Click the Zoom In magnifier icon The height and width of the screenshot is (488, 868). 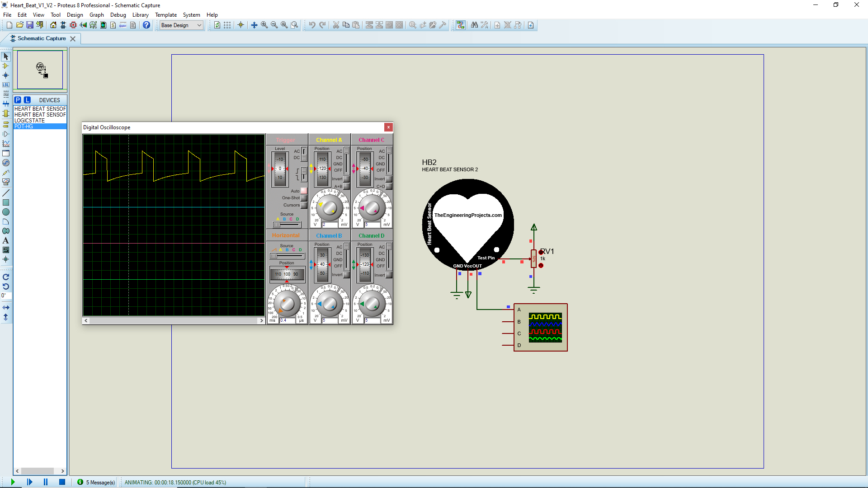point(264,25)
